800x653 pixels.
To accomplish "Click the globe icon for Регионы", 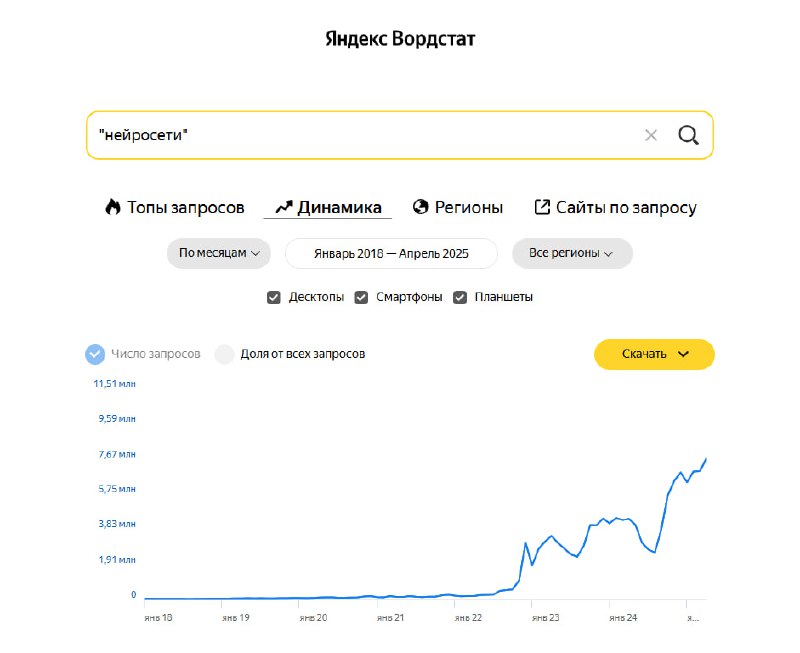I will (x=420, y=207).
